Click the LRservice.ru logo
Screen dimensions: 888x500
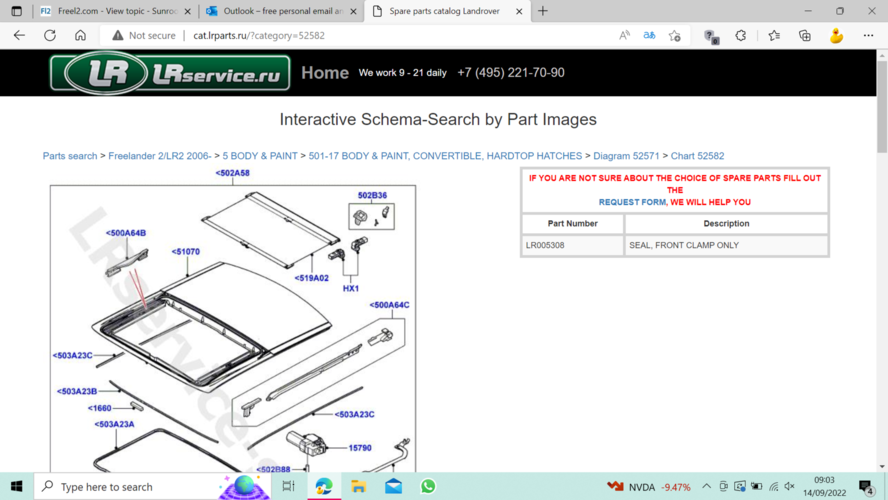click(169, 72)
